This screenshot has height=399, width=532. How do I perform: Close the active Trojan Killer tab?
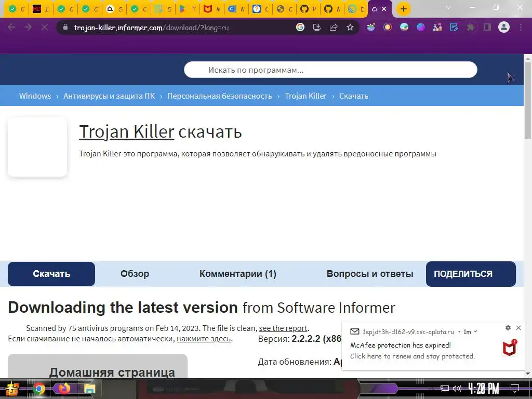click(384, 9)
